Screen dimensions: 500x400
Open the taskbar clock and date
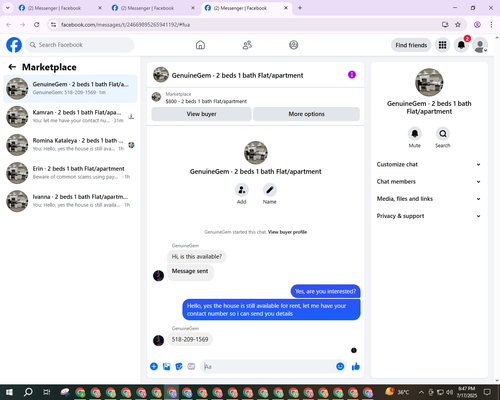coord(466,392)
